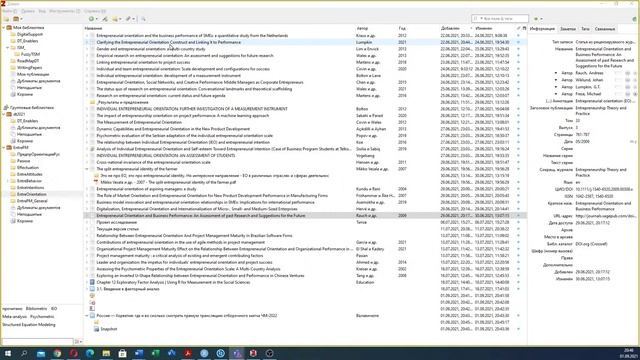This screenshot has width=640, height=360.
Task: Open the New Library toolbar dropdown
Action: click(x=18, y=19)
